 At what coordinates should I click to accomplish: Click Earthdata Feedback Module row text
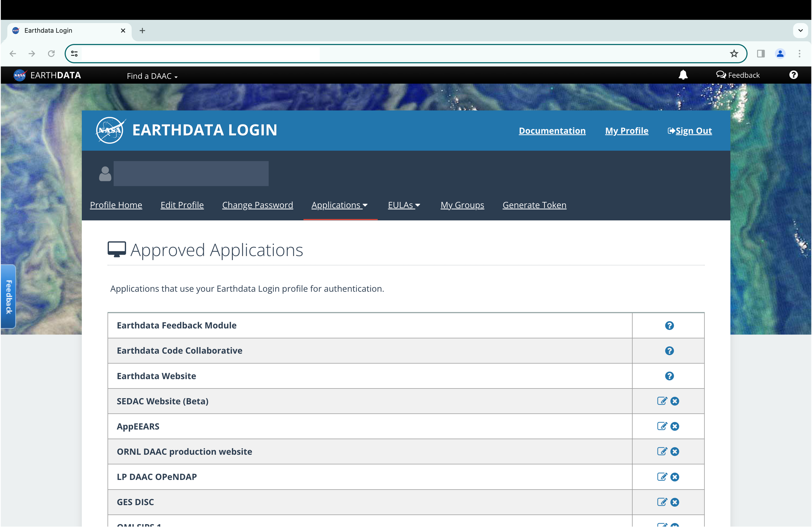(x=176, y=325)
